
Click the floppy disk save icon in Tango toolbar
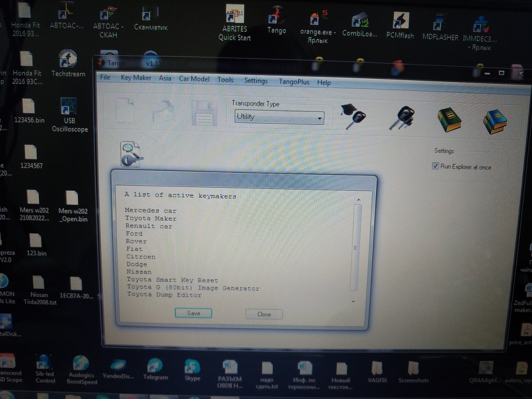tap(203, 113)
